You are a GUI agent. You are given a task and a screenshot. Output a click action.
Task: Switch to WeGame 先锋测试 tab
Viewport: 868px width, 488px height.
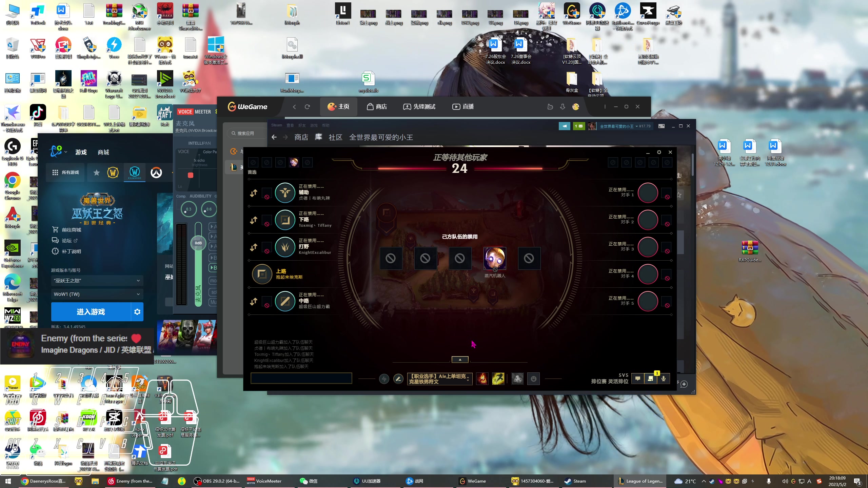tap(419, 107)
